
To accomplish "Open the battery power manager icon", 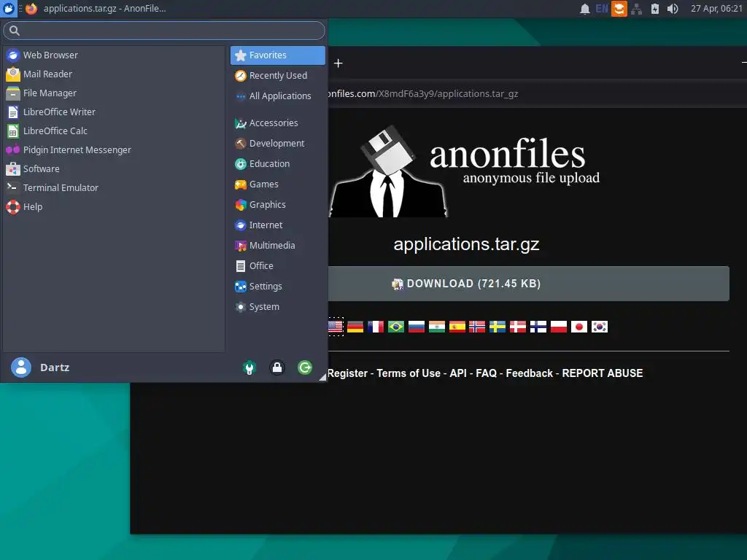I will click(654, 9).
